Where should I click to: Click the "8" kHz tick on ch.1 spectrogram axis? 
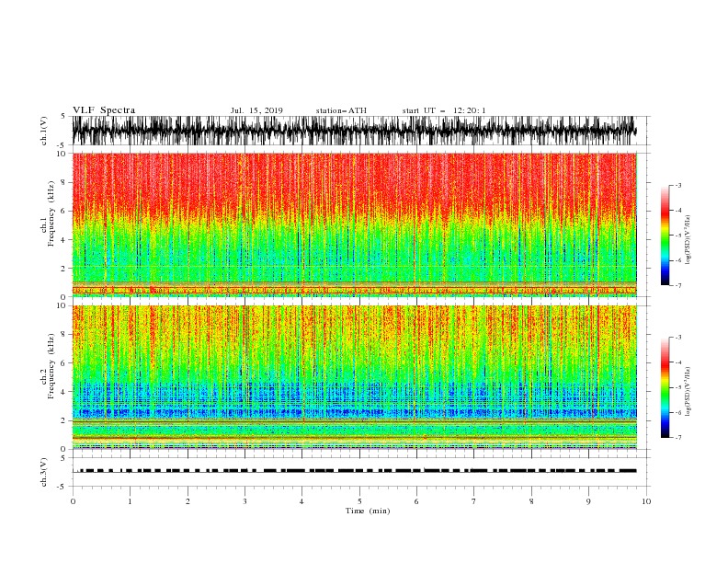(63, 182)
